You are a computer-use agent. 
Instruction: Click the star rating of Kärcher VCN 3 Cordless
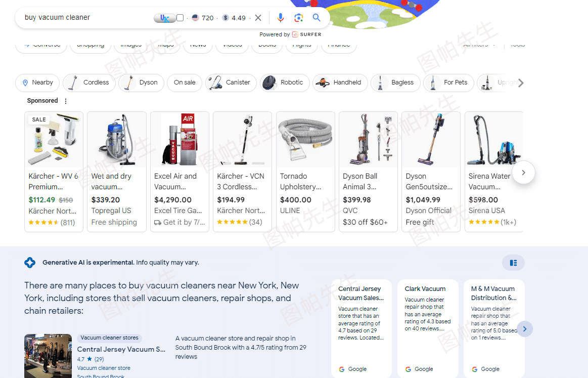click(x=232, y=222)
